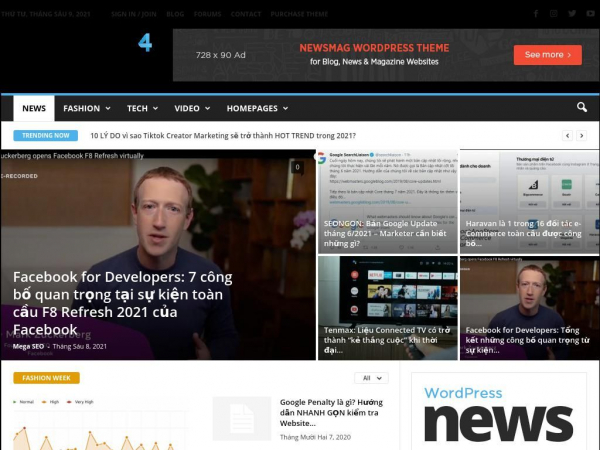Open the Forums link
The height and width of the screenshot is (450, 600).
[207, 14]
